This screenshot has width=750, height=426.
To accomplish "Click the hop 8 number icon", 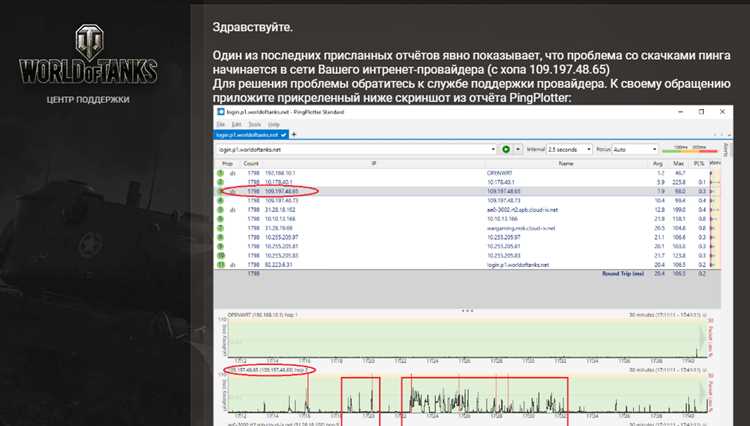I will tap(221, 237).
